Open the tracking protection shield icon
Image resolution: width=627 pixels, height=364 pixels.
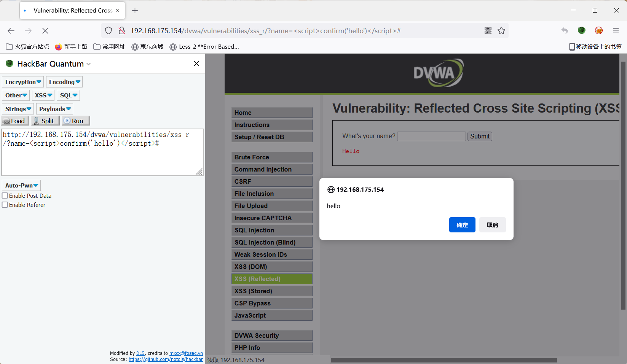[108, 31]
